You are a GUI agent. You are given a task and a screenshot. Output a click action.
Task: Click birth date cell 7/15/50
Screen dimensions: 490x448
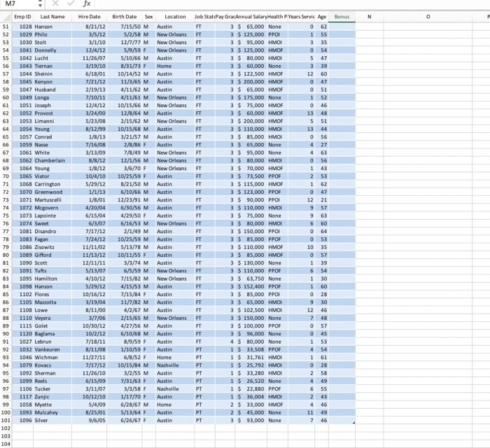coord(125,27)
